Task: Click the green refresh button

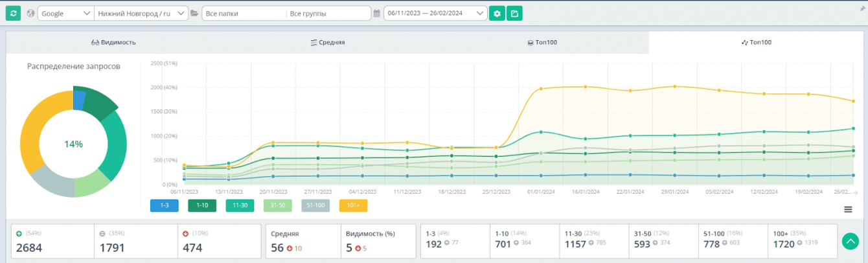Action: click(13, 13)
